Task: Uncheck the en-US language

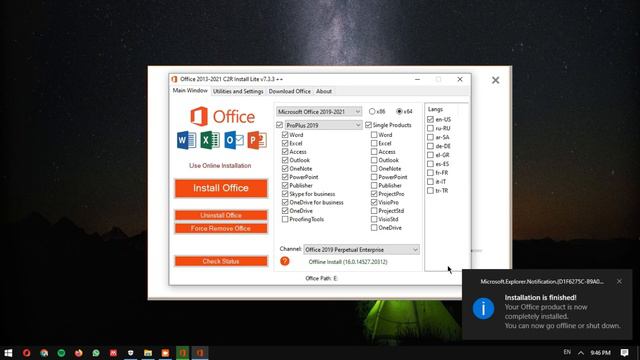Action: coord(430,119)
